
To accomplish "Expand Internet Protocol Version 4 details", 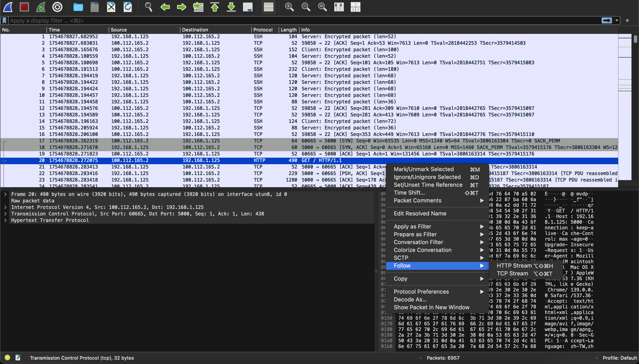I will click(x=5, y=207).
